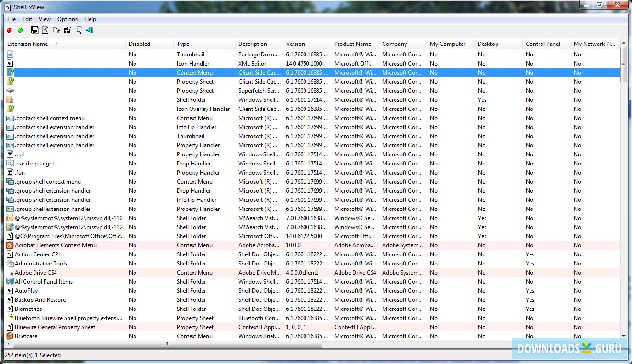Screen dimensions: 632x364
Task: Open the View menu
Action: point(45,19)
